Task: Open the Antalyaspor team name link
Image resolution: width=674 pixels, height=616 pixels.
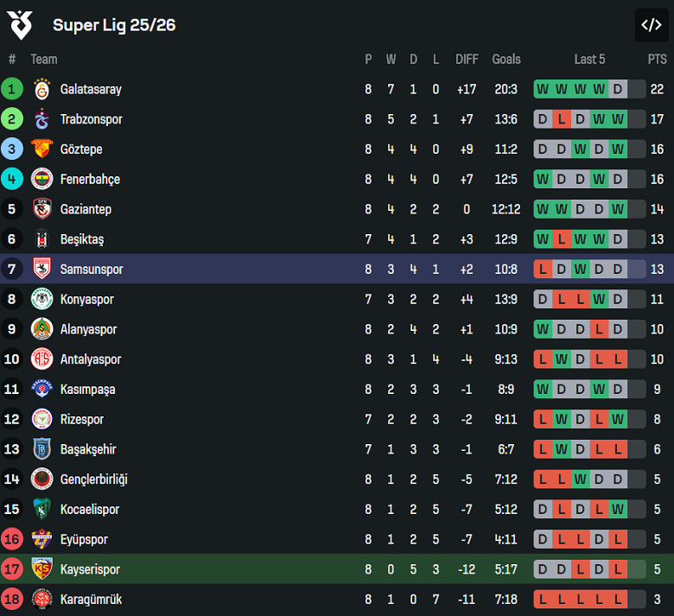Action: pyautogui.click(x=91, y=359)
